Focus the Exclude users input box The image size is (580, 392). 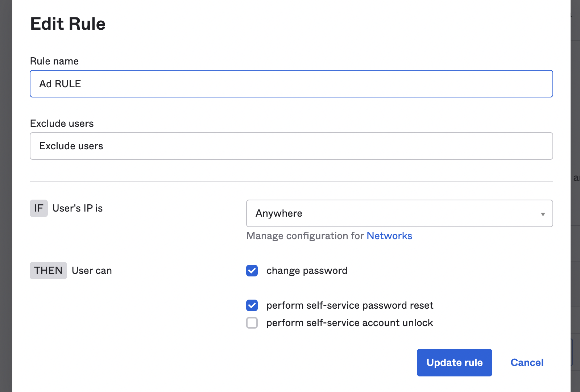click(x=291, y=146)
